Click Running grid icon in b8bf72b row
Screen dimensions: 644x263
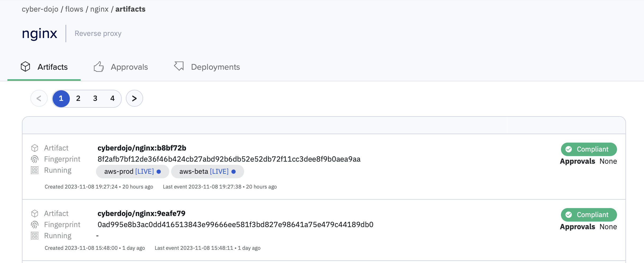[35, 170]
